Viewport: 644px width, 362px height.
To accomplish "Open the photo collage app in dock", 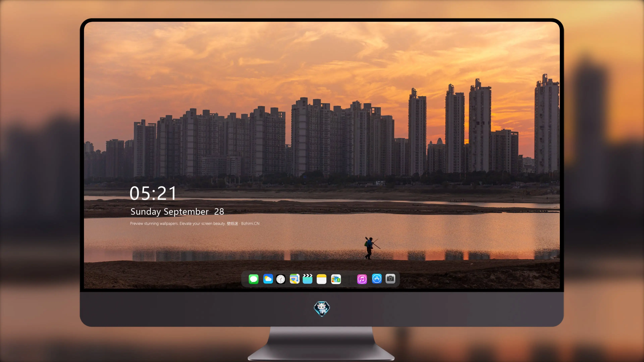I will coord(336,279).
